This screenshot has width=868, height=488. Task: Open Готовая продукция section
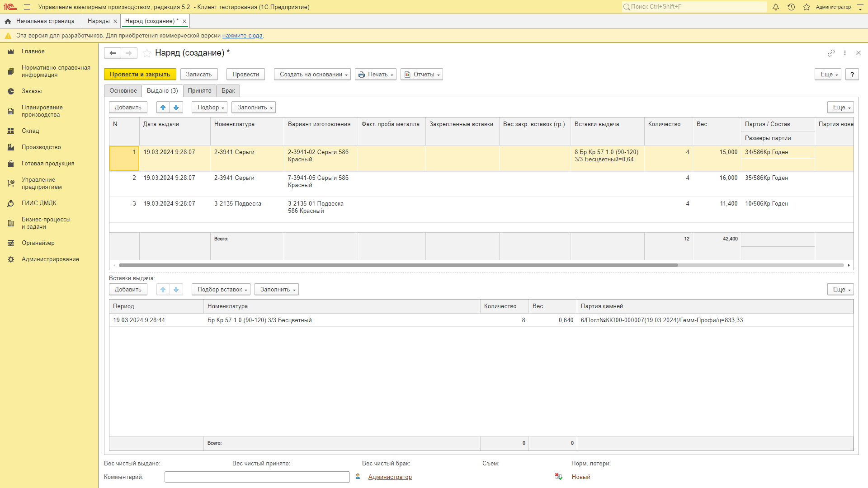(48, 164)
